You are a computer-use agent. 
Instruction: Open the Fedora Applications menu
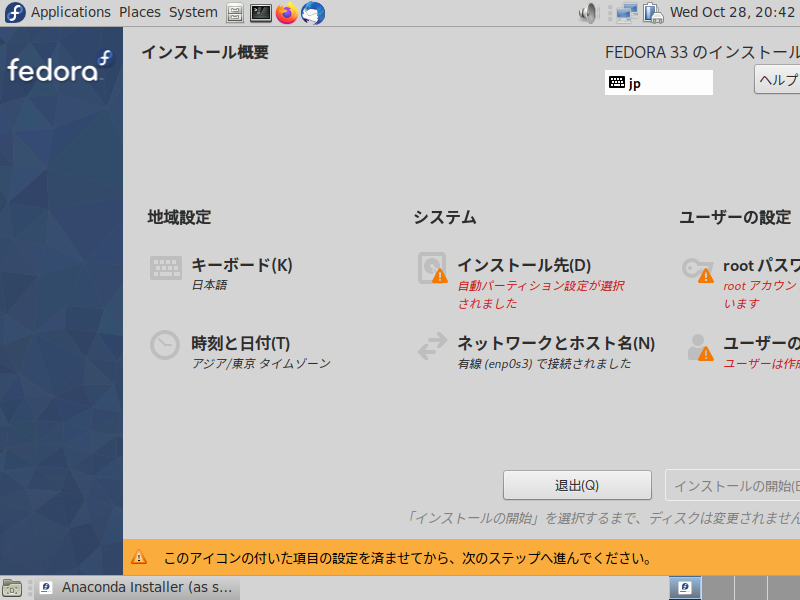coord(70,12)
